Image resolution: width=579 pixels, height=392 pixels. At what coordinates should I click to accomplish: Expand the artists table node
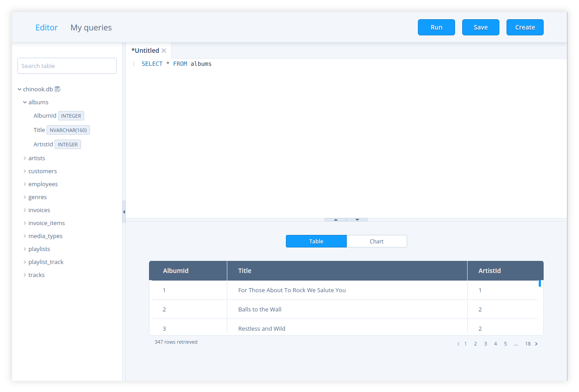pyautogui.click(x=25, y=158)
